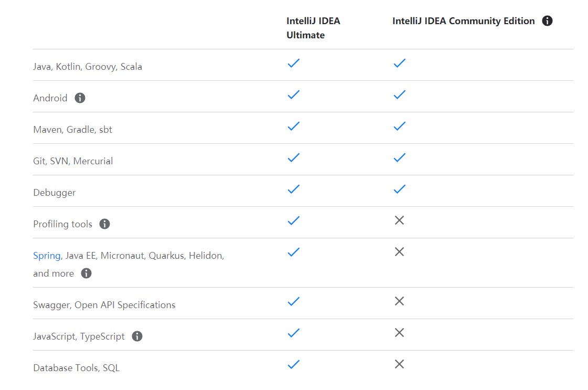Click Community X mark for JavaScript row
This screenshot has height=390, width=588.
(399, 333)
